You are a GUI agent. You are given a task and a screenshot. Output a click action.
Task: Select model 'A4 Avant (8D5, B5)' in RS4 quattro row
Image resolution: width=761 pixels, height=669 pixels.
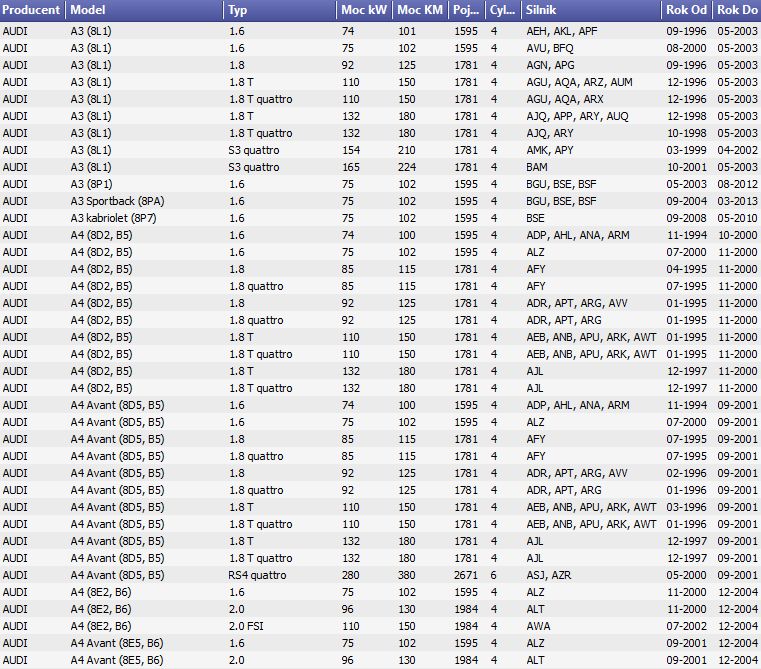point(117,575)
